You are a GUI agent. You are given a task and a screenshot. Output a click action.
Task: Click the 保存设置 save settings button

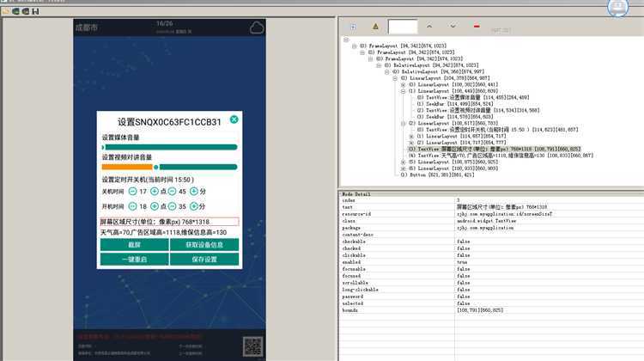click(204, 260)
